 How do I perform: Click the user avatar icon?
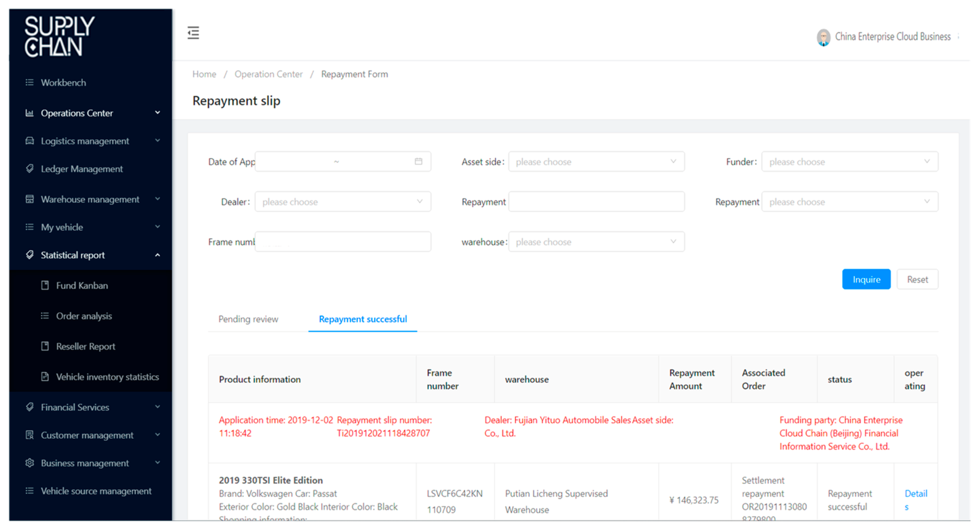823,37
